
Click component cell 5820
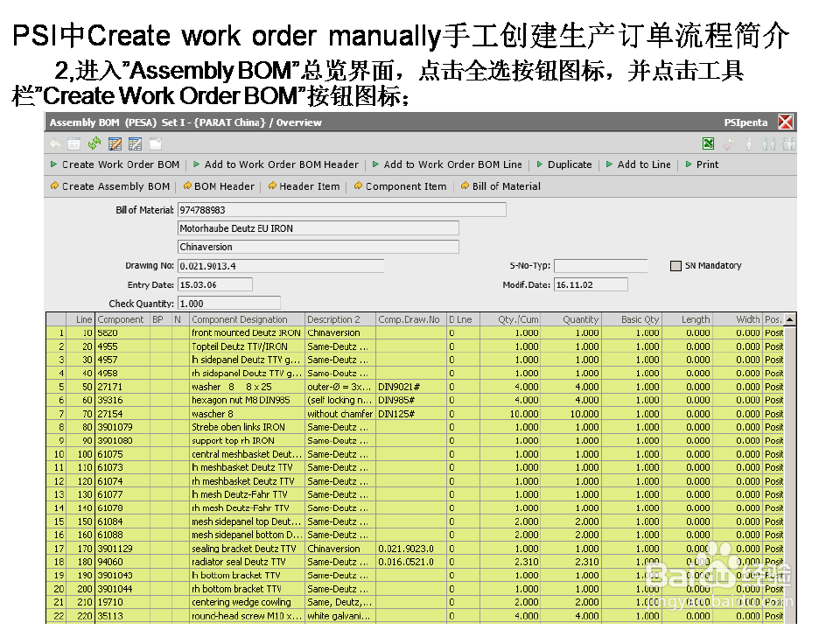coord(122,332)
